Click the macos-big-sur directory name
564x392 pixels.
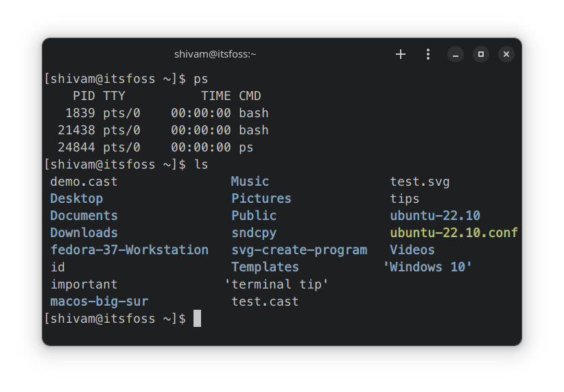pyautogui.click(x=99, y=302)
